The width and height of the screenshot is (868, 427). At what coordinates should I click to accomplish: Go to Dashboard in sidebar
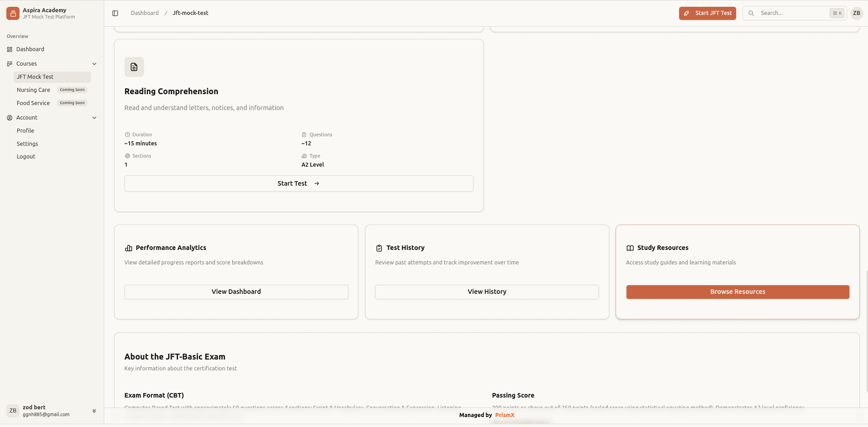click(52, 49)
